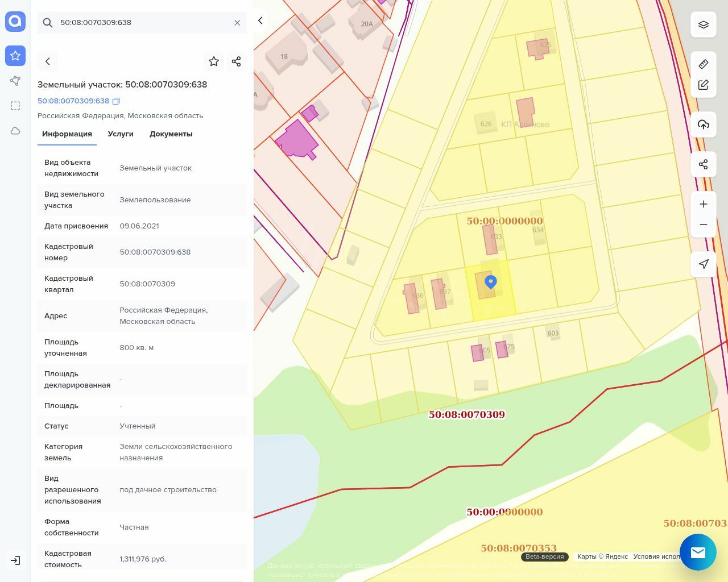
Task: Open the cloud section in left sidebar
Action: pos(15,131)
